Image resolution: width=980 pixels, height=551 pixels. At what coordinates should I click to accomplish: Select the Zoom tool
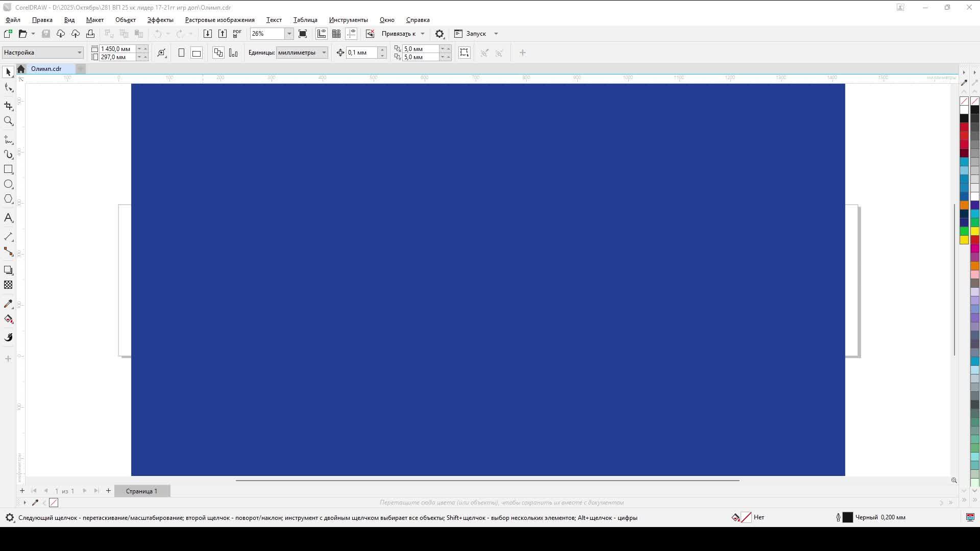click(8, 121)
